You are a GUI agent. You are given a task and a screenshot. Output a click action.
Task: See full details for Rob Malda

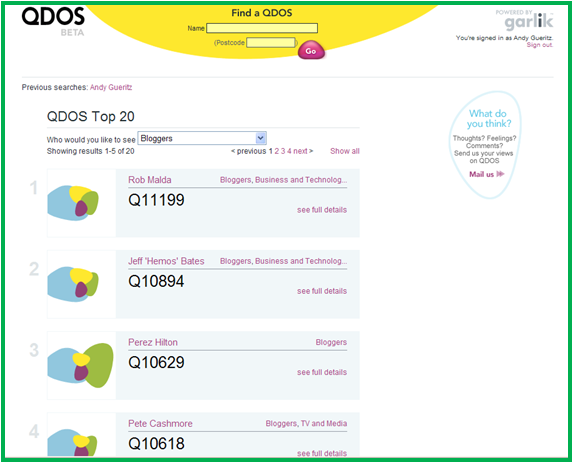pos(322,210)
